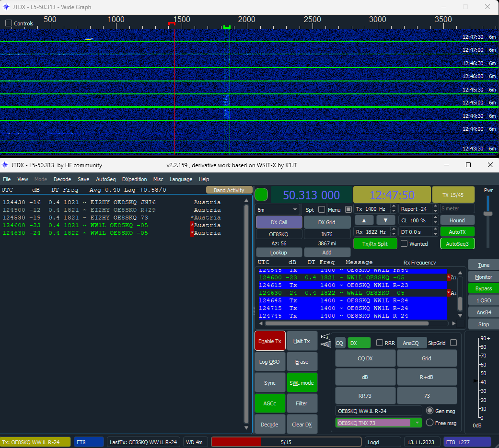Click the 50.313 000 frequency display
499x448 pixels.
(x=311, y=195)
